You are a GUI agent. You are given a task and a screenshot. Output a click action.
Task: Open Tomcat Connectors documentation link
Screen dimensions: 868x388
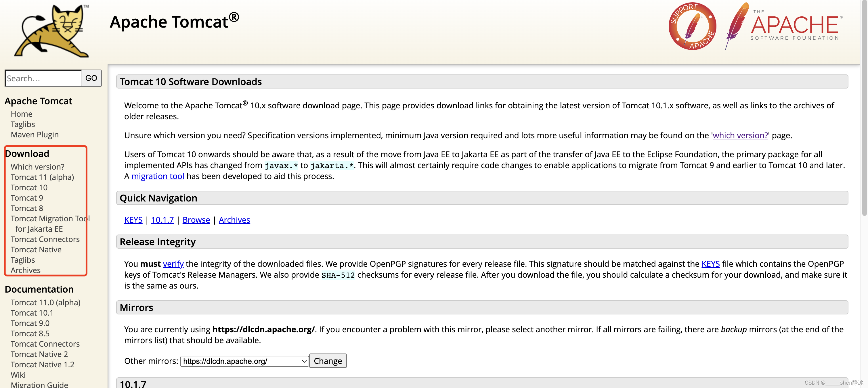pyautogui.click(x=45, y=344)
